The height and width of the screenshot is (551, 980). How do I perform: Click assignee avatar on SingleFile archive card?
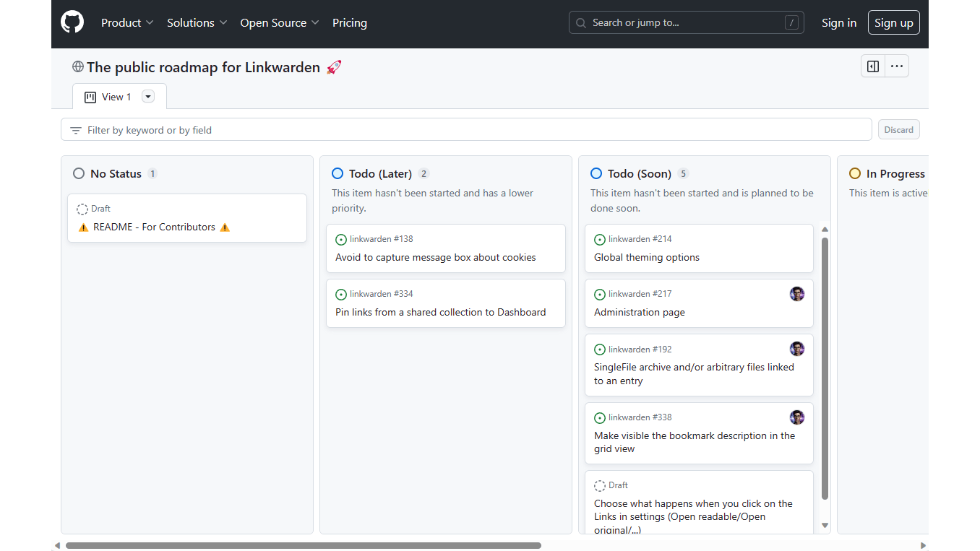tap(797, 349)
